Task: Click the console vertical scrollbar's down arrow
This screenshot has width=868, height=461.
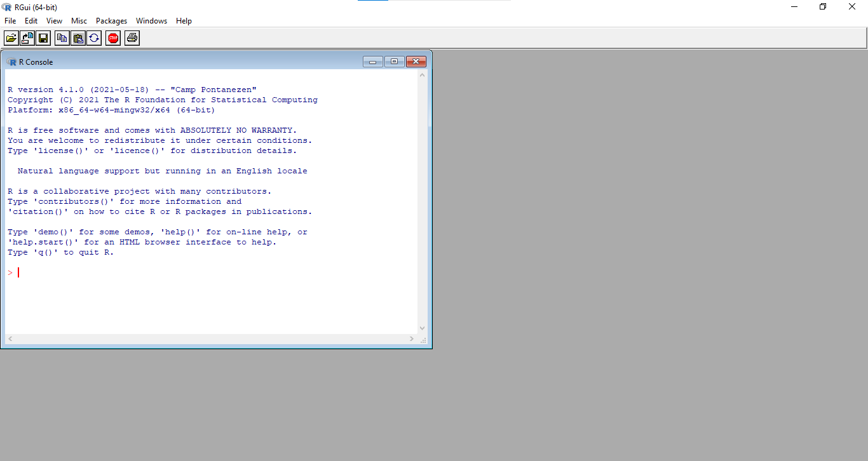Action: tap(423, 328)
